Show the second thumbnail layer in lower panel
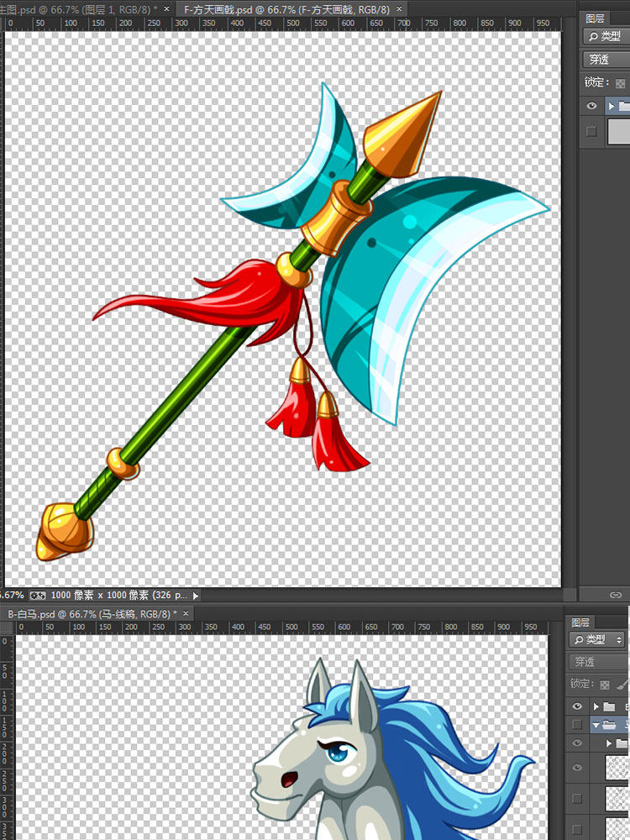 click(x=577, y=799)
